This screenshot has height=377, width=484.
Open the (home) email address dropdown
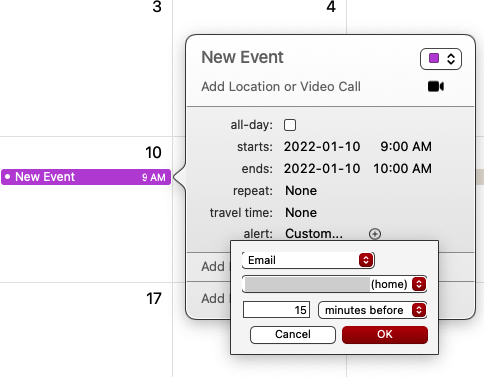[334, 284]
